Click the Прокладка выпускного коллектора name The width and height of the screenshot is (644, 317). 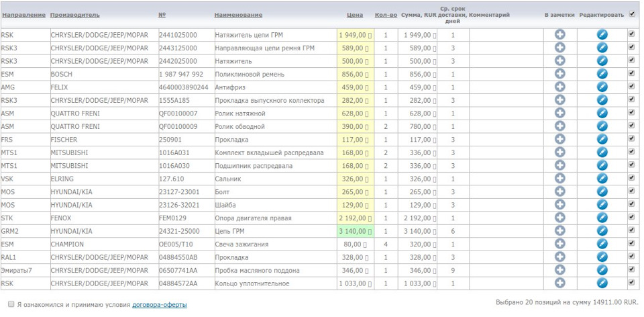click(x=270, y=100)
